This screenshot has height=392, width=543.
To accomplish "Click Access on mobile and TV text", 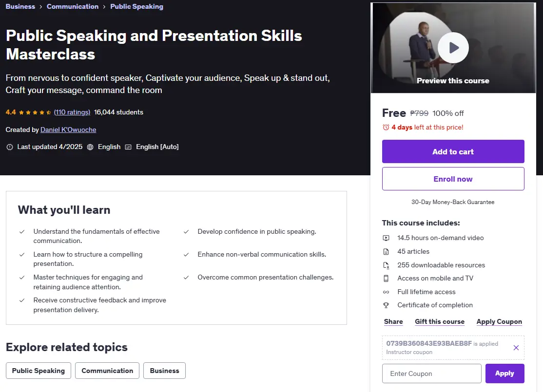I will pyautogui.click(x=435, y=278).
